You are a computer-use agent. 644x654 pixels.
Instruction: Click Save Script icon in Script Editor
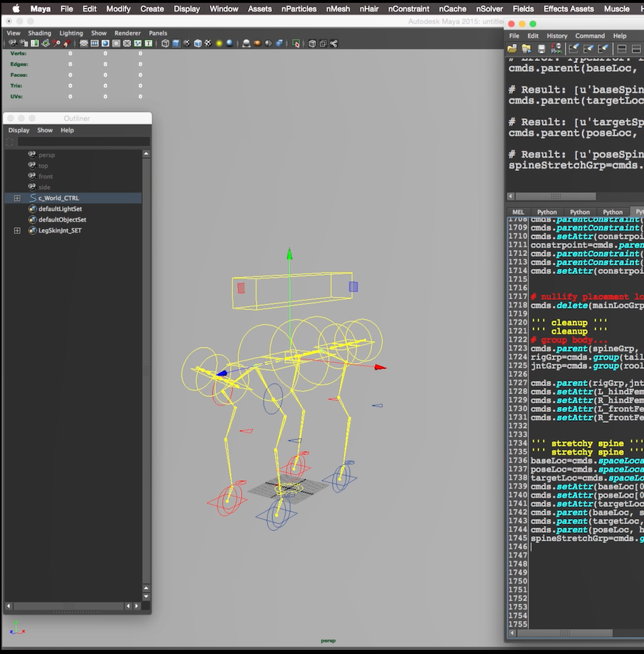click(x=541, y=49)
